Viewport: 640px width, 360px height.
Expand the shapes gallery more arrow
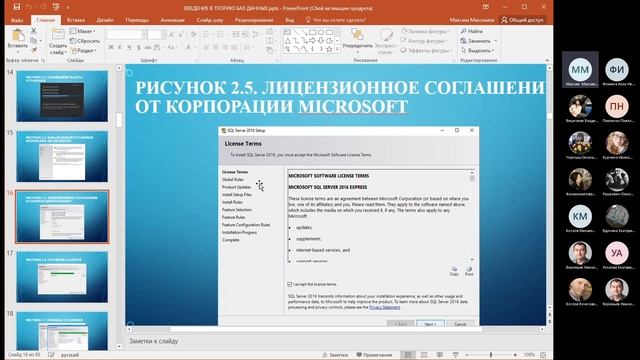[x=338, y=49]
